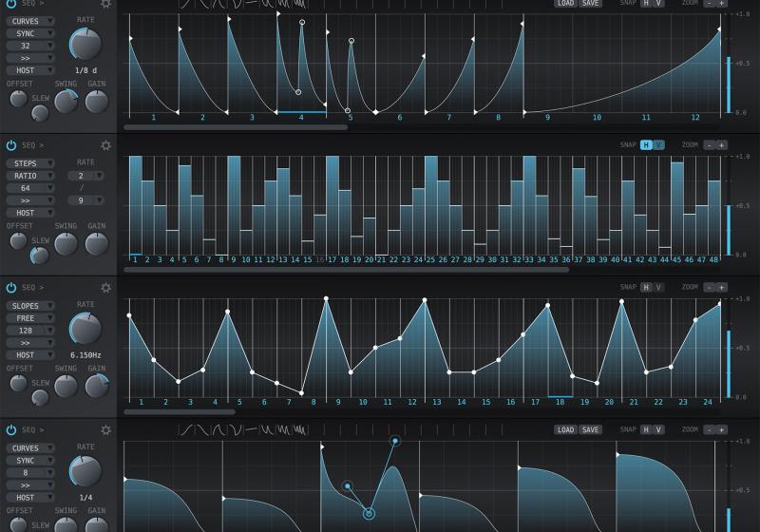
Task: Disable horizontal snap H in the STEPS sequencer
Action: point(646,145)
